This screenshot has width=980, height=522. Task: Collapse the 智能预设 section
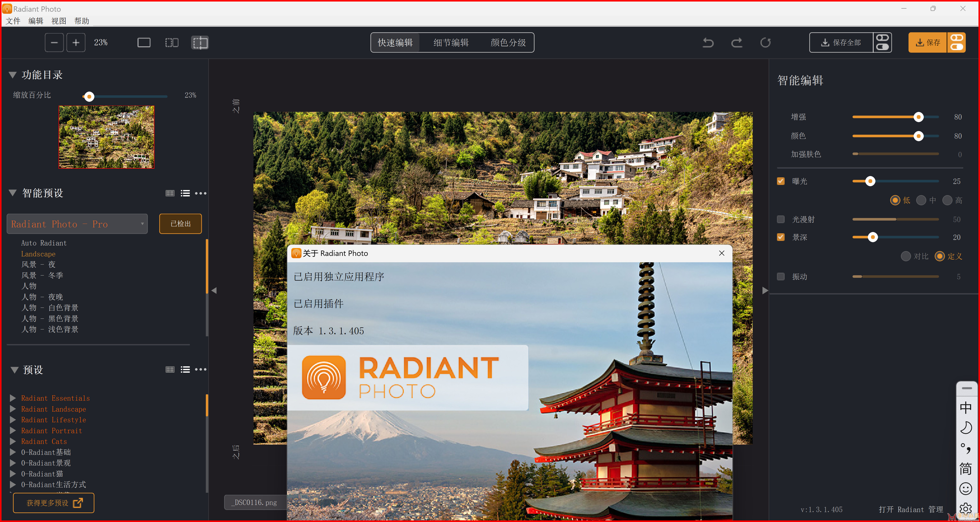point(12,193)
